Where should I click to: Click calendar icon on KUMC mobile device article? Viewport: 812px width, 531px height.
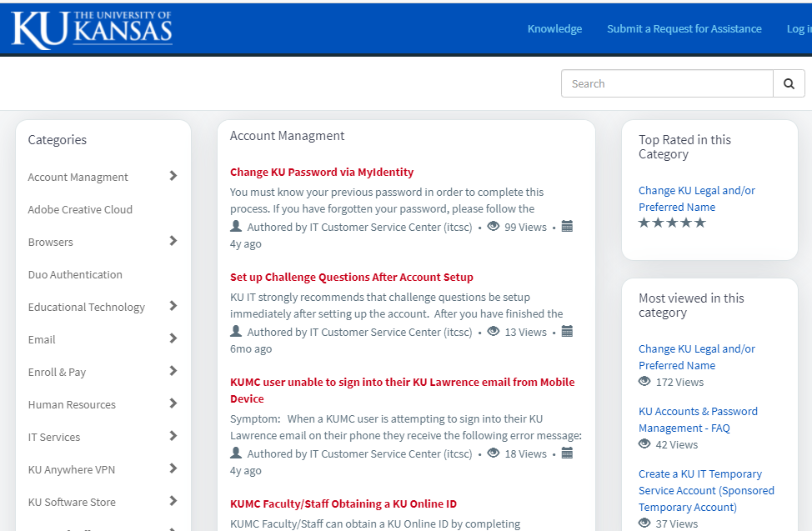pyautogui.click(x=567, y=453)
